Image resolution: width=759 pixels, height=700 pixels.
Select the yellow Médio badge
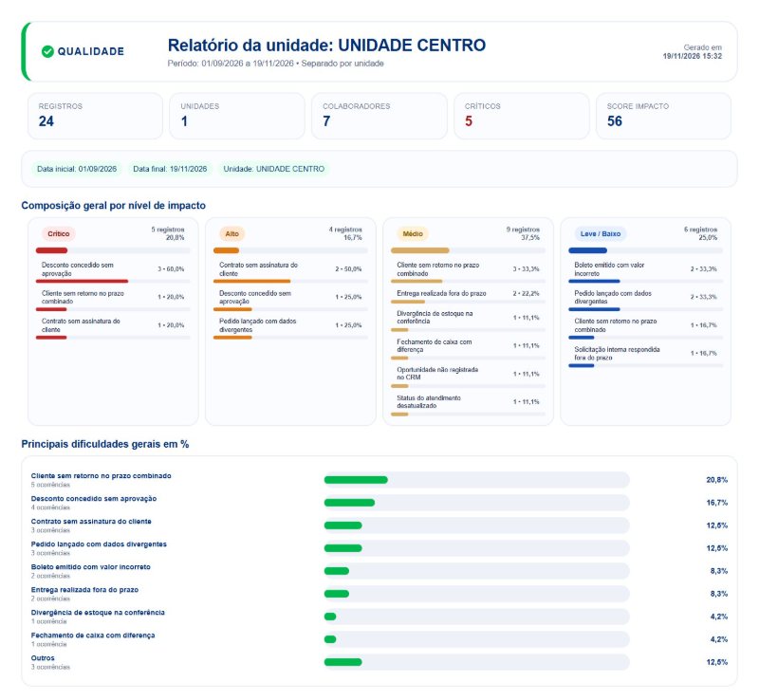click(x=413, y=234)
